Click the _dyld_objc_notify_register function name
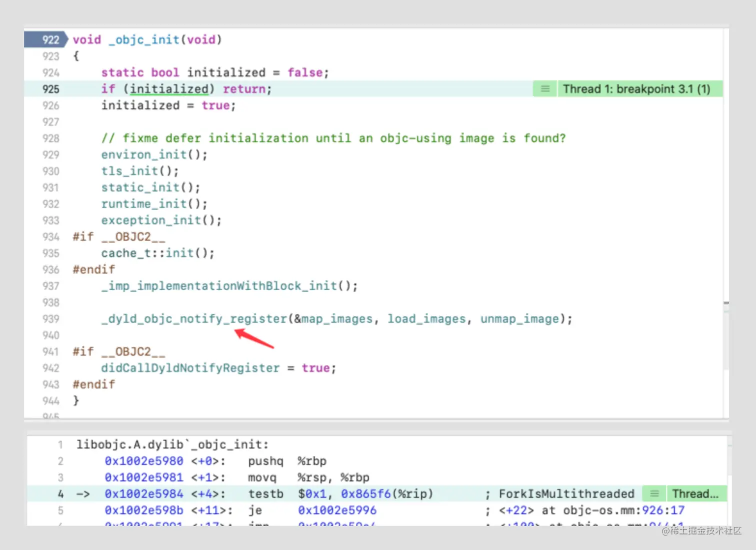This screenshot has width=756, height=550. (194, 319)
